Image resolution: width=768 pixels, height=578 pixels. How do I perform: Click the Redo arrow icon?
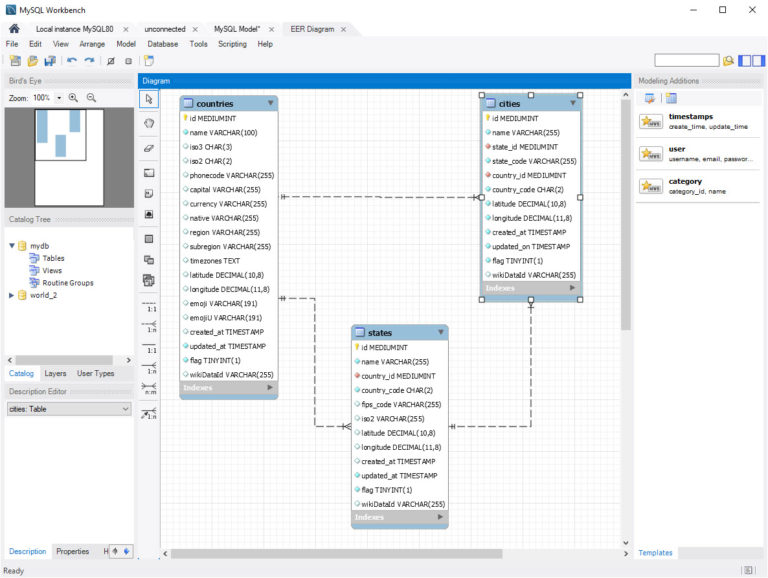(x=89, y=61)
